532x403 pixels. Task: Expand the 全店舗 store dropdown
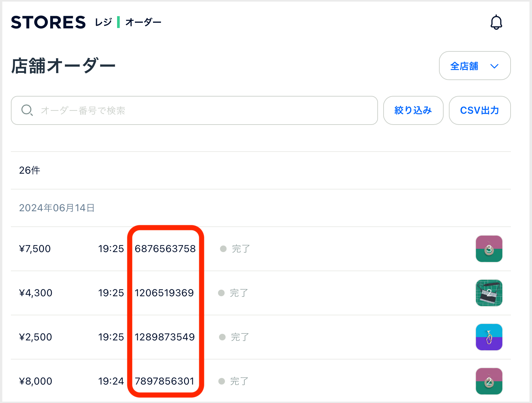click(475, 66)
